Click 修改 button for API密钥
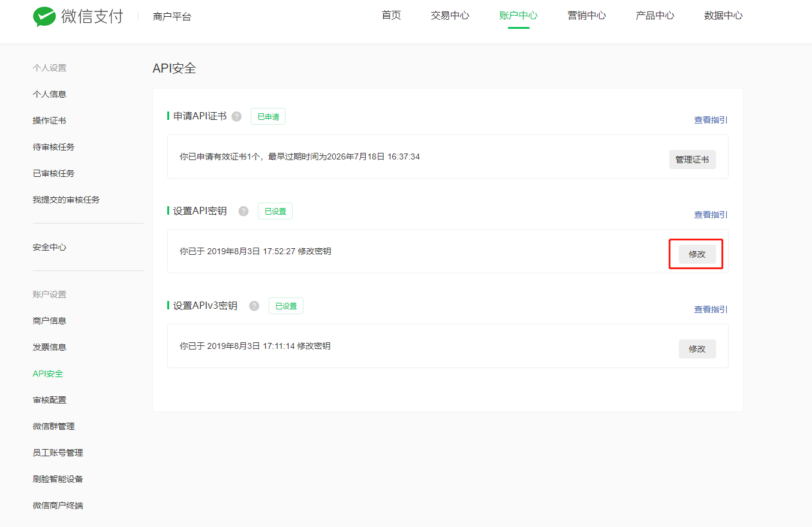The image size is (812, 527). tap(697, 254)
